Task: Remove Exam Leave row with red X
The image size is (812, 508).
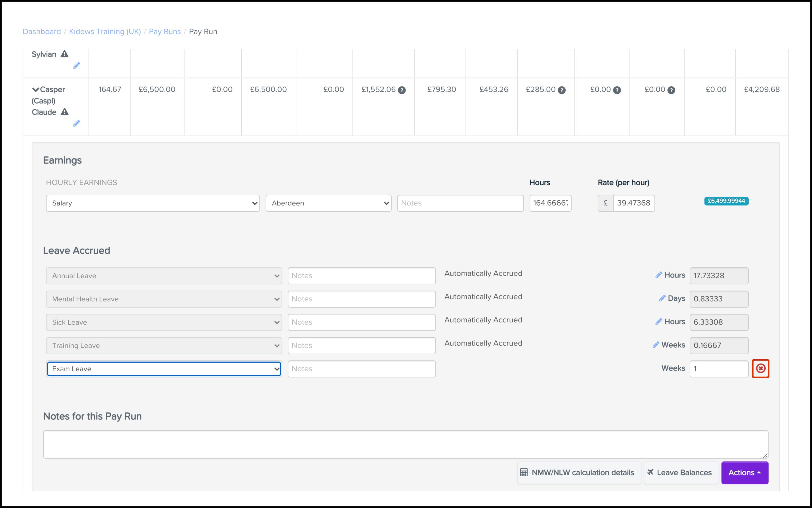Action: coord(761,369)
